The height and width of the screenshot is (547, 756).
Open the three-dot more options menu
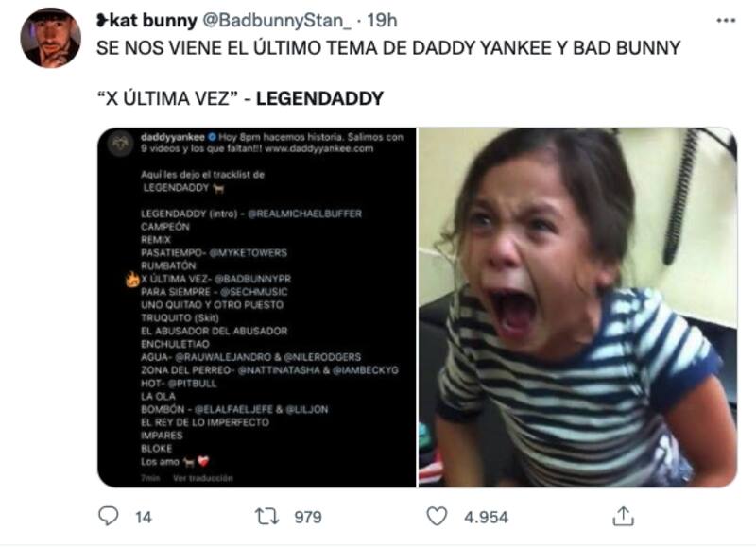point(726,20)
